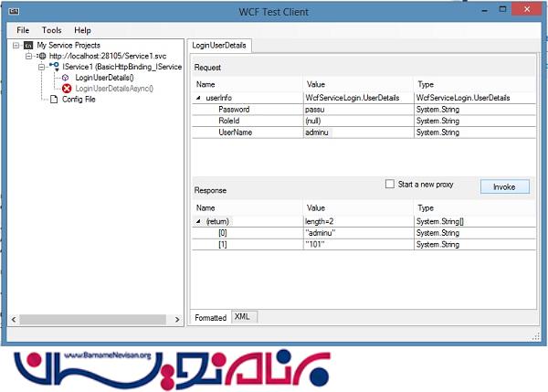This screenshot has width=548, height=392.
Task: Click the red error icon for LoginUserDetailsAsync()
Action: (67, 89)
